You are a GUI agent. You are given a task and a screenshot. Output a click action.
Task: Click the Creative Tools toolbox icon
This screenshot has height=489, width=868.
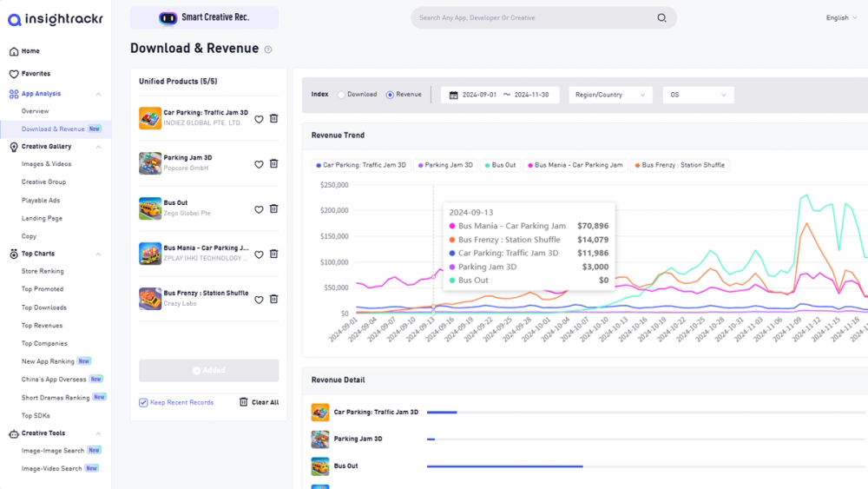14,433
